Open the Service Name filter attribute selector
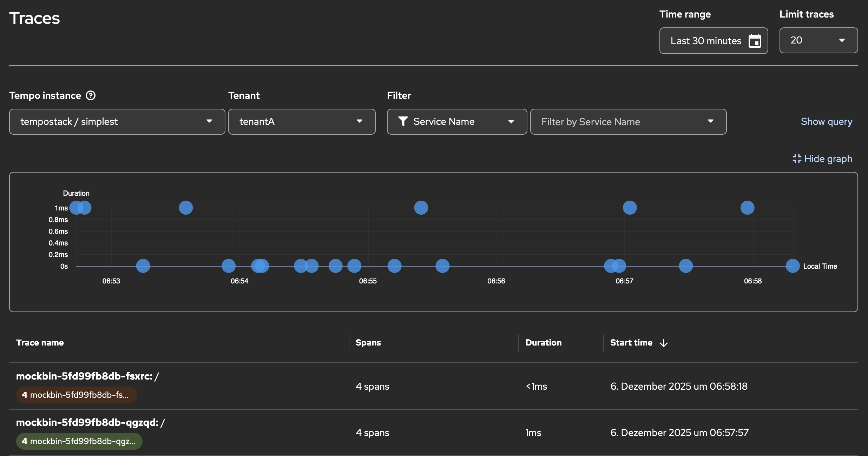 (x=456, y=122)
